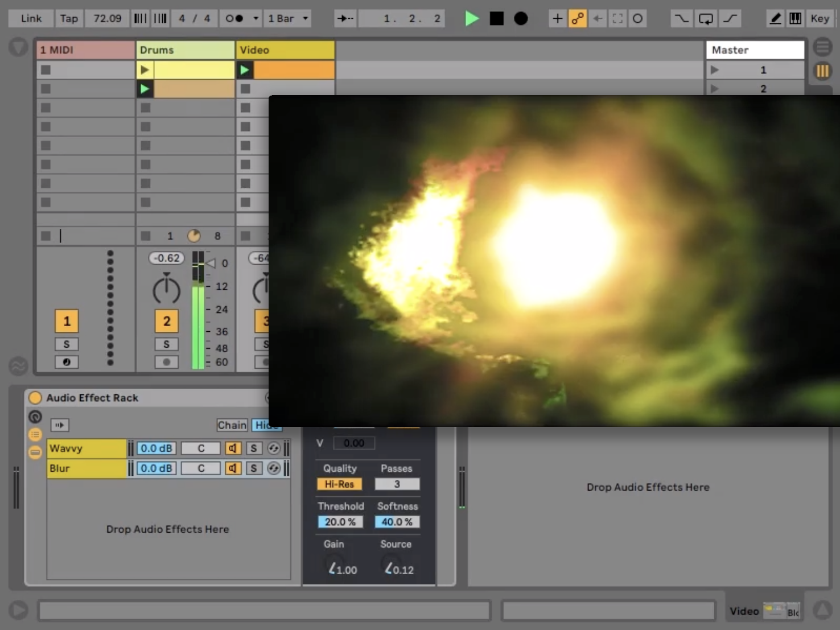Screen dimensions: 840x630
Task: Open the metronome settings dropdown arrow
Action: point(256,19)
